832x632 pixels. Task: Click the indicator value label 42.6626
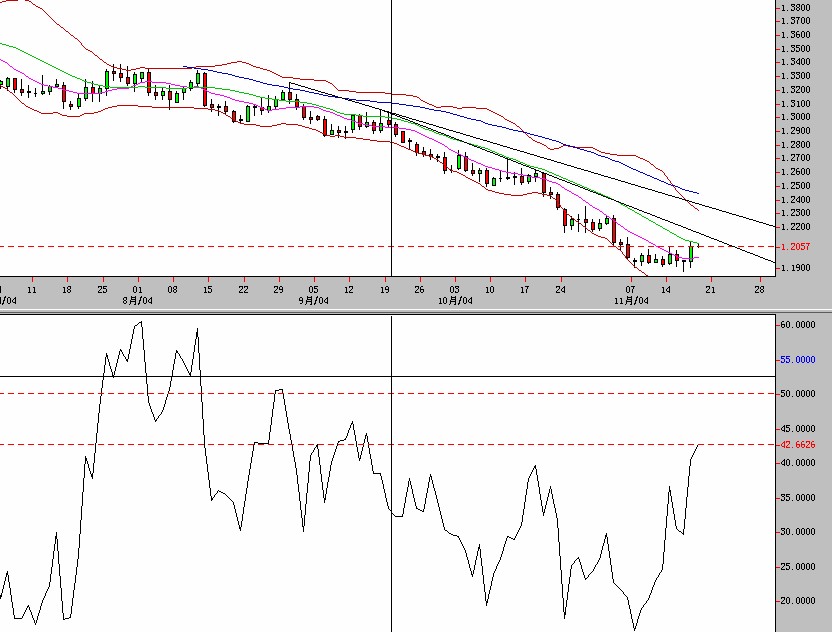click(798, 445)
